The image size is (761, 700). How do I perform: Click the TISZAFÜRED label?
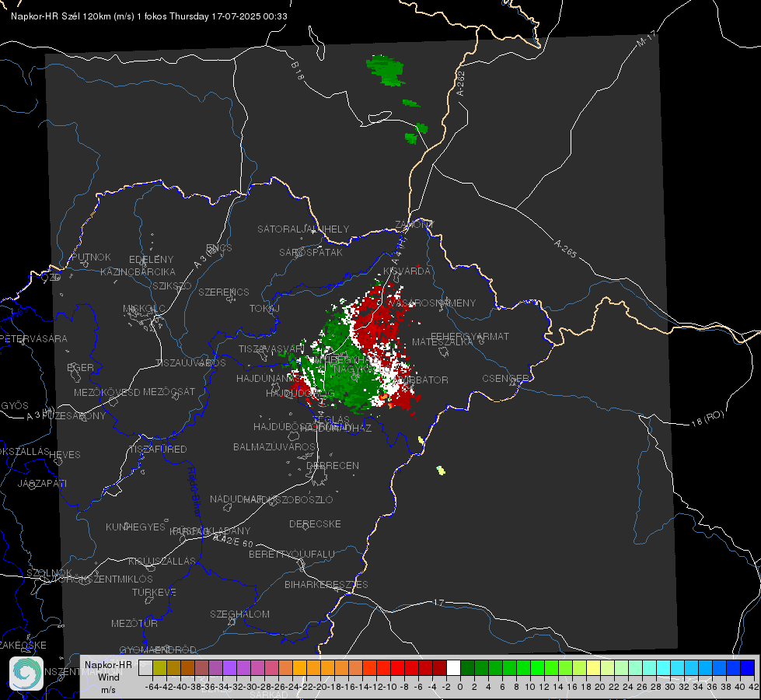coord(158,450)
